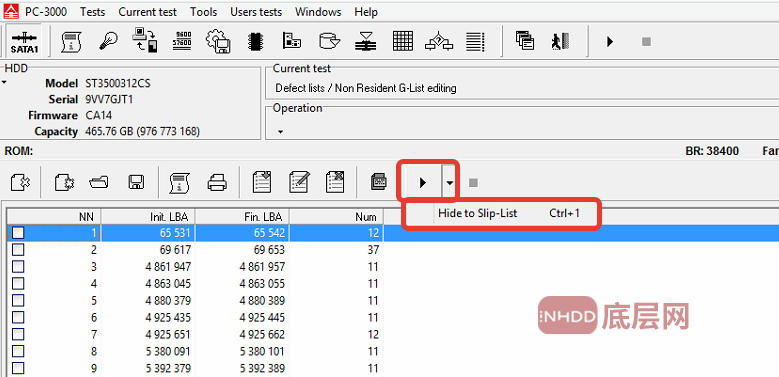Tick checkbox for row 1 (LBA 65 531)

pos(18,232)
